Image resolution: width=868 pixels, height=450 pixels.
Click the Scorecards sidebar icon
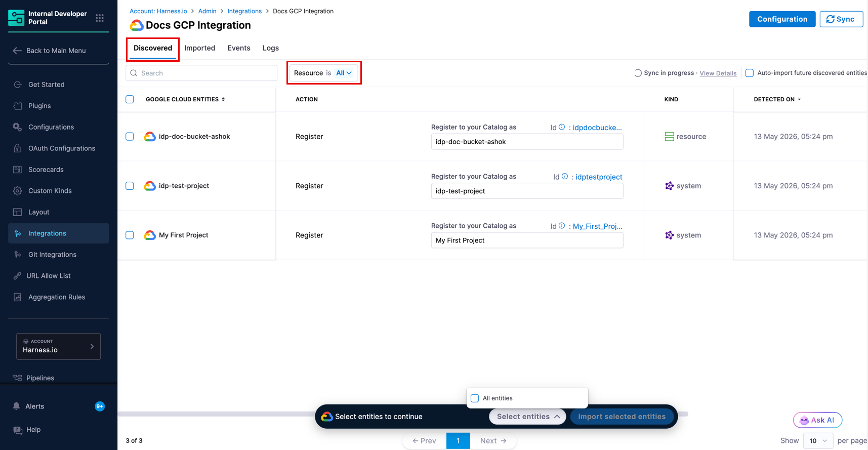18,170
